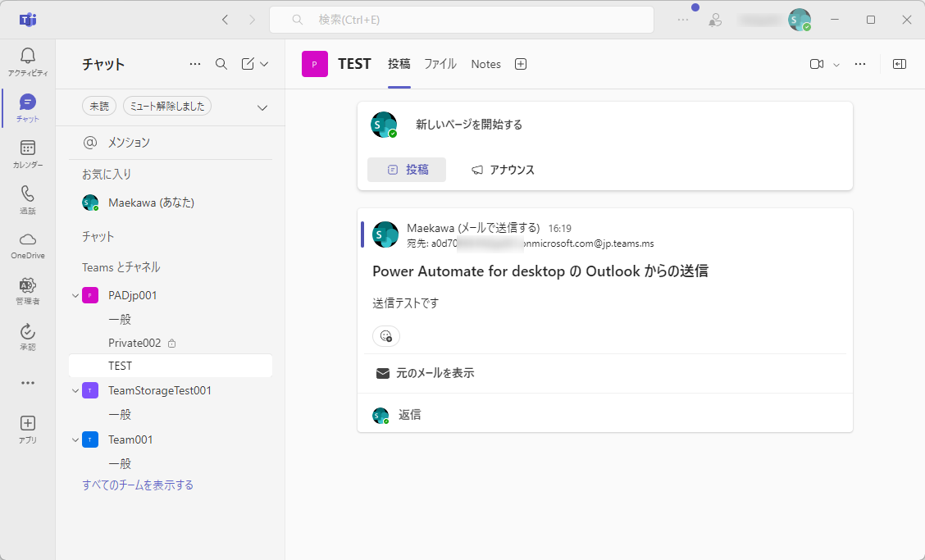Image resolution: width=925 pixels, height=560 pixels.
Task: Open the people activity icon in title bar
Action: pyautogui.click(x=715, y=20)
